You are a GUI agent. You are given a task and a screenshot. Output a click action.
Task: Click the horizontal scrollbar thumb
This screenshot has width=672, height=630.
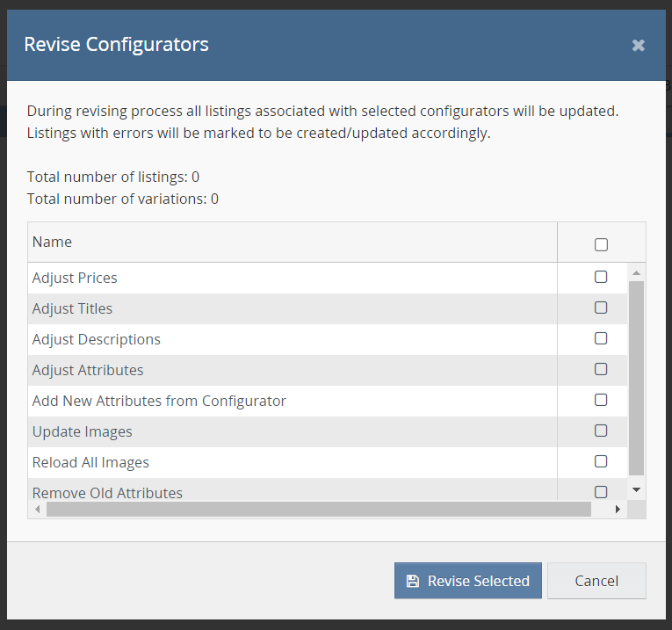pos(316,510)
